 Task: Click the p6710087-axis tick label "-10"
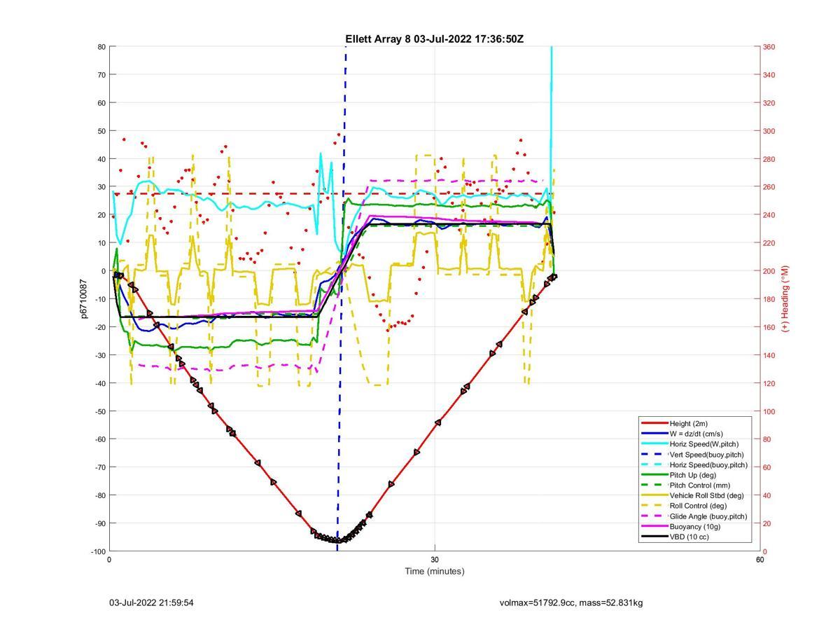point(100,299)
